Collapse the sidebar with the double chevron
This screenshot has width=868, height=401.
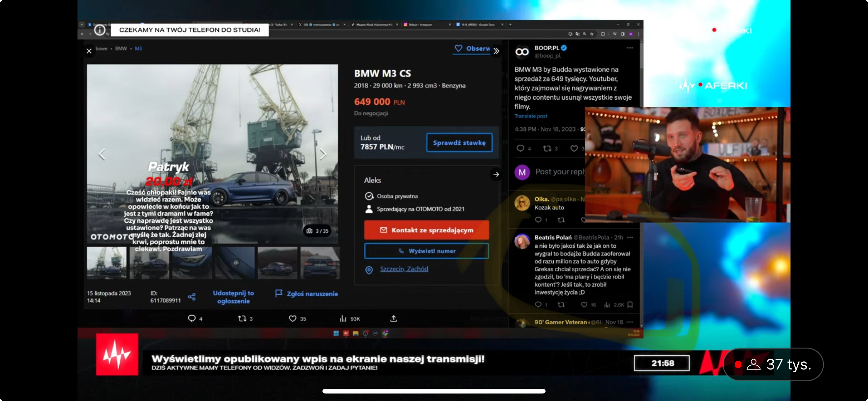[496, 51]
